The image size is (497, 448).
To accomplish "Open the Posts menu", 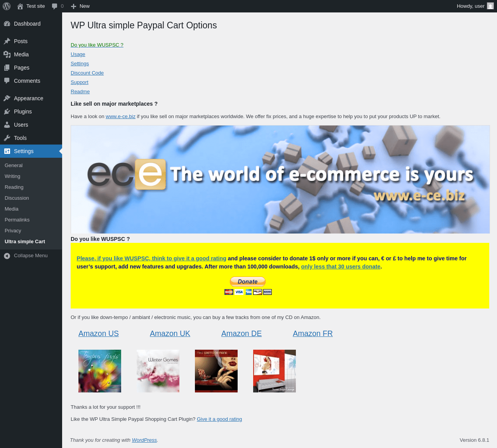I will pos(31,41).
